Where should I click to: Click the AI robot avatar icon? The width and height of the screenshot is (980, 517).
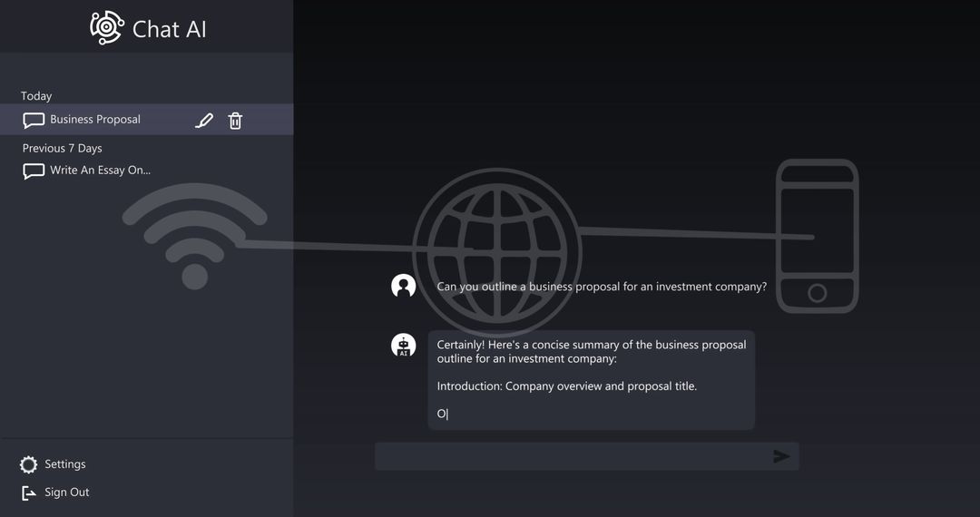pyautogui.click(x=403, y=346)
